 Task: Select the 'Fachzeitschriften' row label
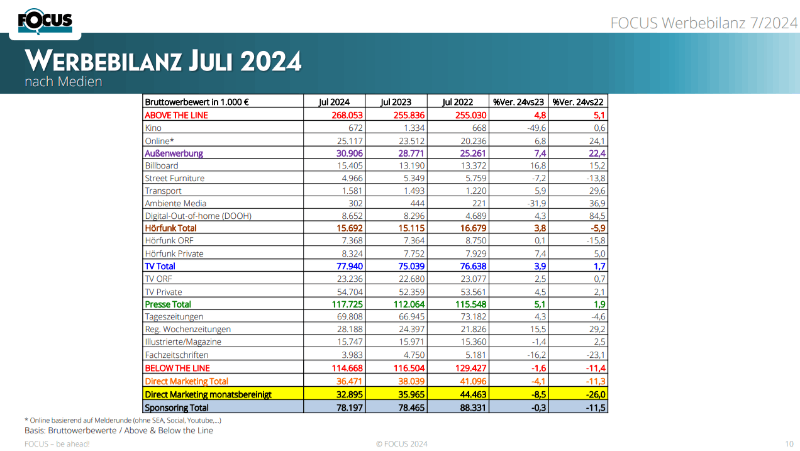177,355
